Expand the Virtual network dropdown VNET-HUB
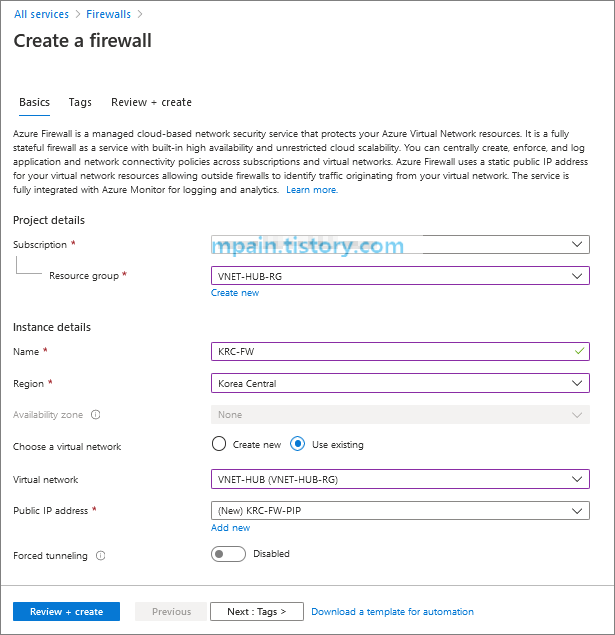The width and height of the screenshot is (615, 635). [x=400, y=479]
